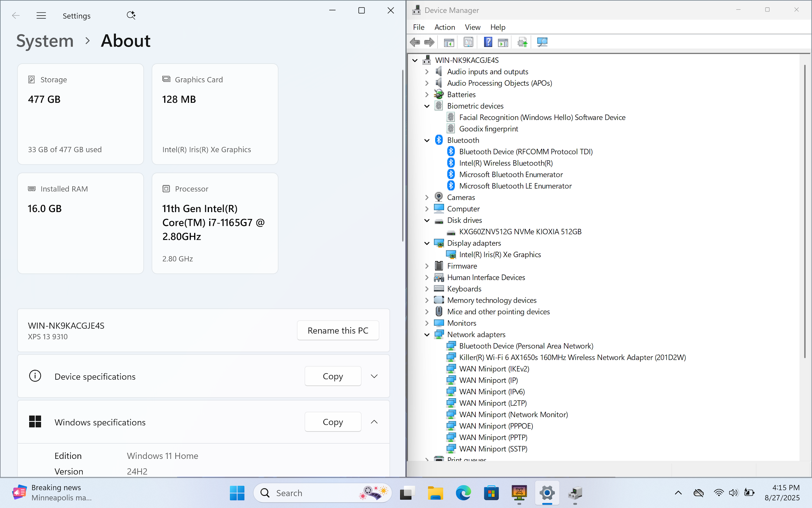Screen dimensions: 812x508
Task: Expand the Keyboards node
Action: [x=427, y=289]
